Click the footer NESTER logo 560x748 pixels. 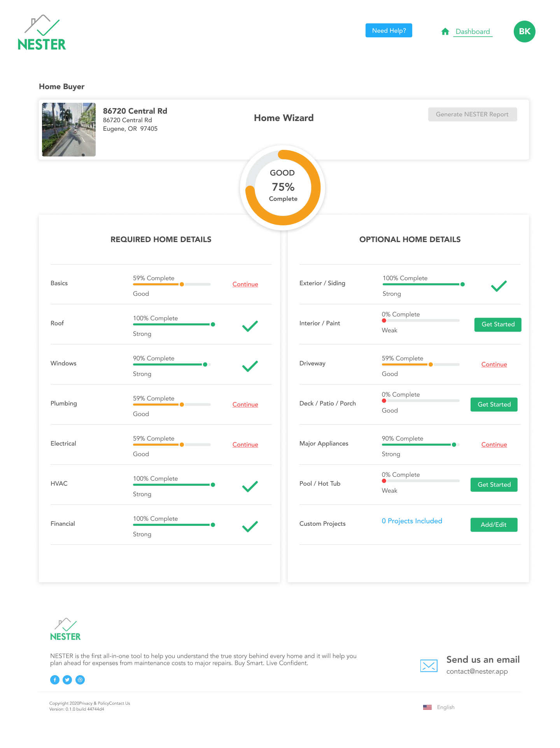pos(65,629)
